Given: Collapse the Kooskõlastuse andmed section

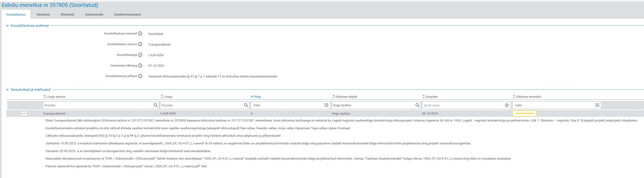Looking at the screenshot, I should tap(7, 26).
